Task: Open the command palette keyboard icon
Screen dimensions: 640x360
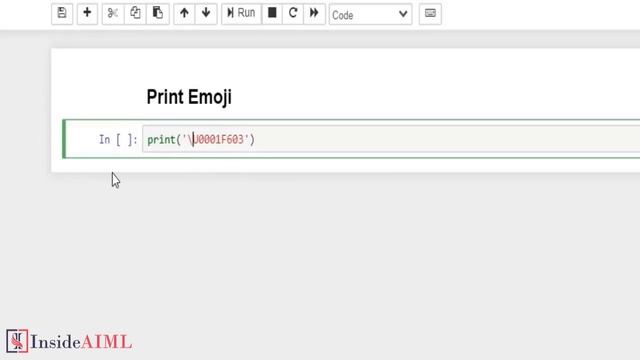Action: coord(430,13)
